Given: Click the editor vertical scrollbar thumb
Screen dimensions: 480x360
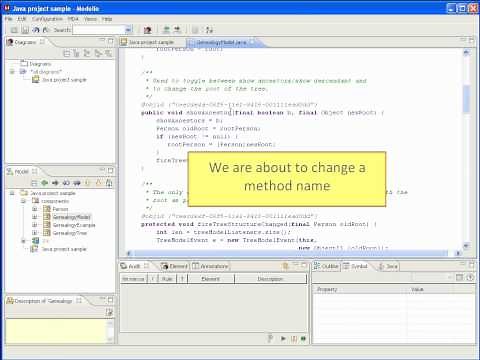Looking at the screenshot, I should tap(466, 99).
